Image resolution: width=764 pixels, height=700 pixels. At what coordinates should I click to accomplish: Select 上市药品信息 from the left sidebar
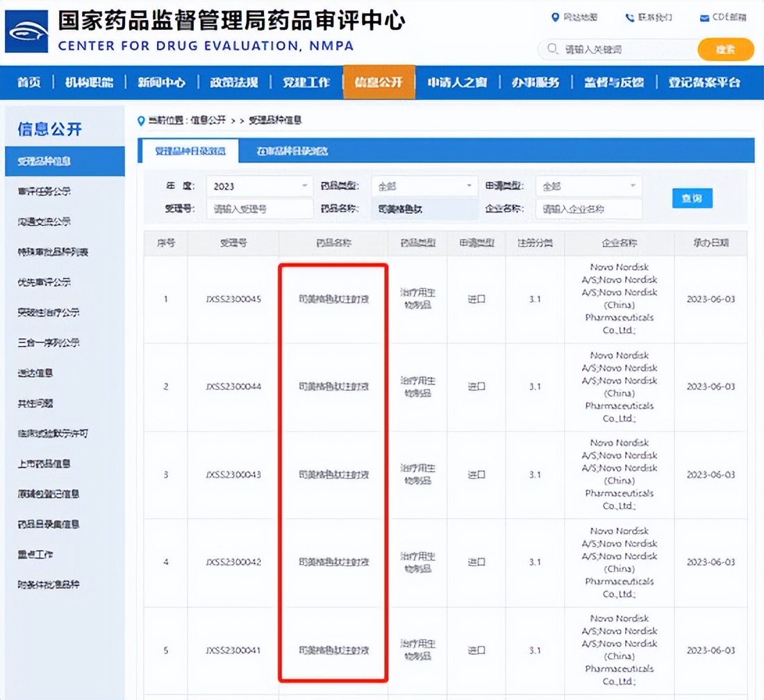pos(44,464)
